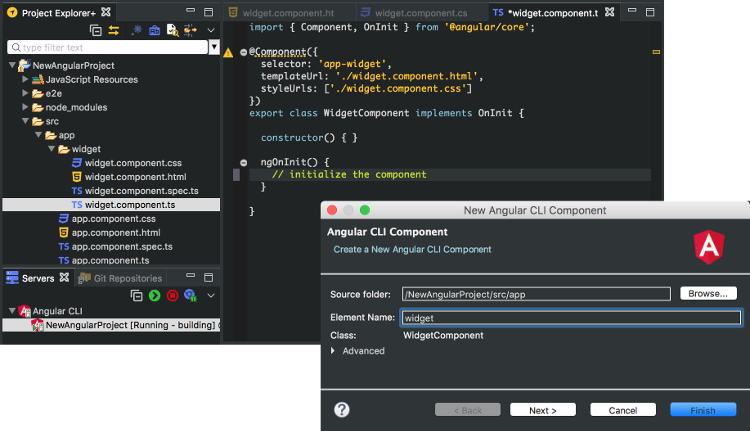Select widget.component.spec.ts in the tree
The width and height of the screenshot is (750, 431).
pos(141,191)
